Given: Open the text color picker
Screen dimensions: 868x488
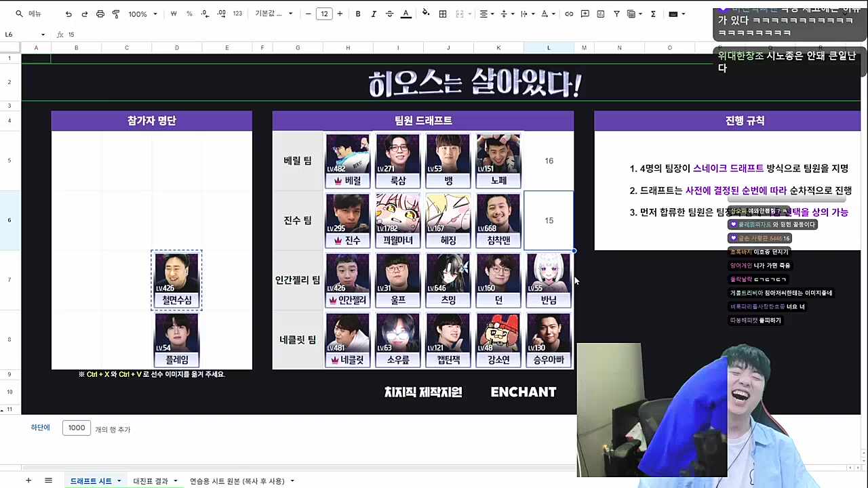Looking at the screenshot, I should tap(406, 14).
